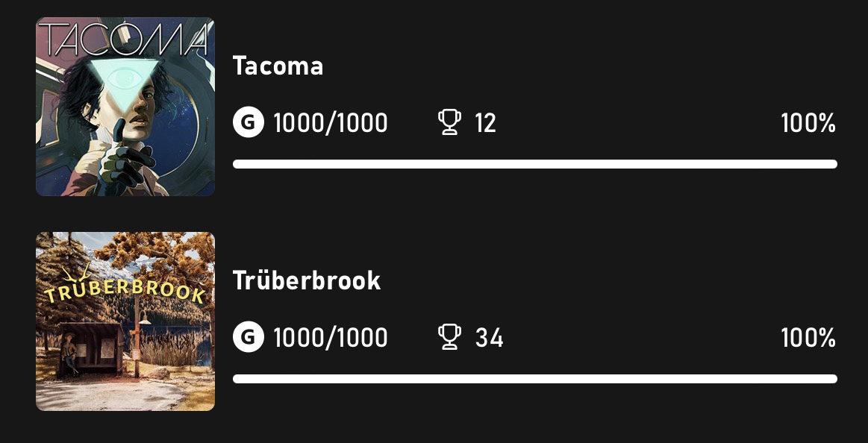The image size is (868, 443).
Task: Click Tacoma's 100% completion label
Action: point(808,123)
